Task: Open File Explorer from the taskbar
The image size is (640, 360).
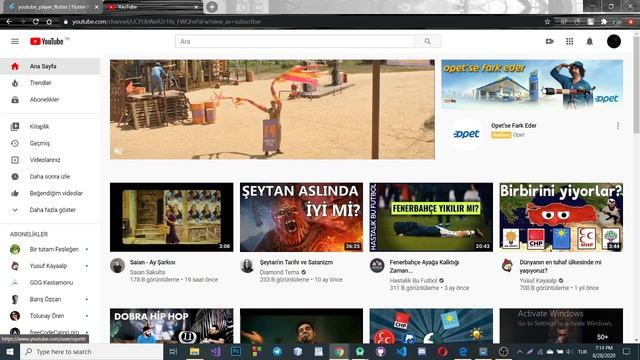Action: click(194, 351)
